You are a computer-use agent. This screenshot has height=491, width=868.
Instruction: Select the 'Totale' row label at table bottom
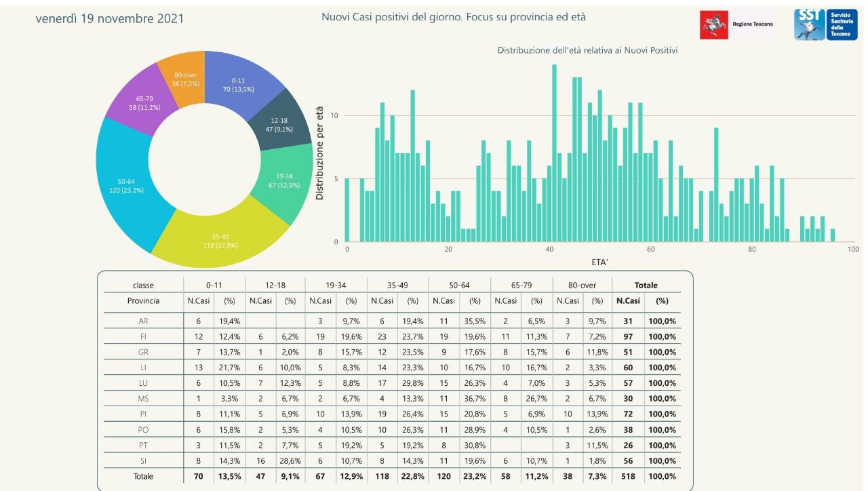point(143,476)
